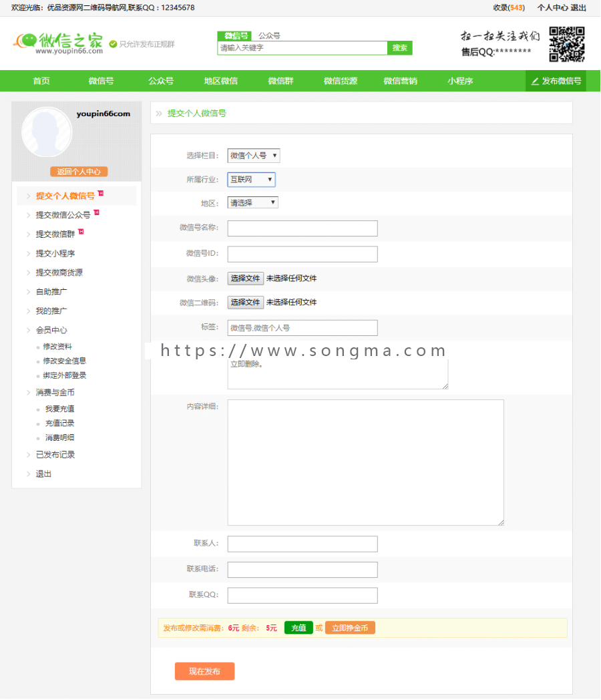
Task: Click the QR code image in header
Action: click(567, 44)
